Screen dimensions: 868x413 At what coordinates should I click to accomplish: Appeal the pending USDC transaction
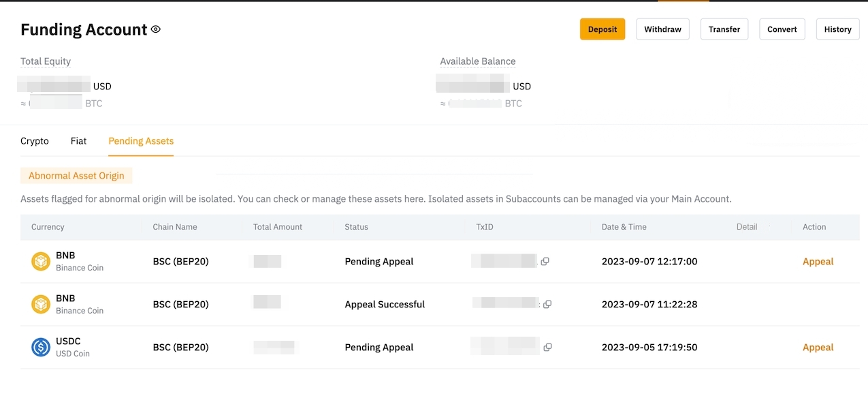818,348
